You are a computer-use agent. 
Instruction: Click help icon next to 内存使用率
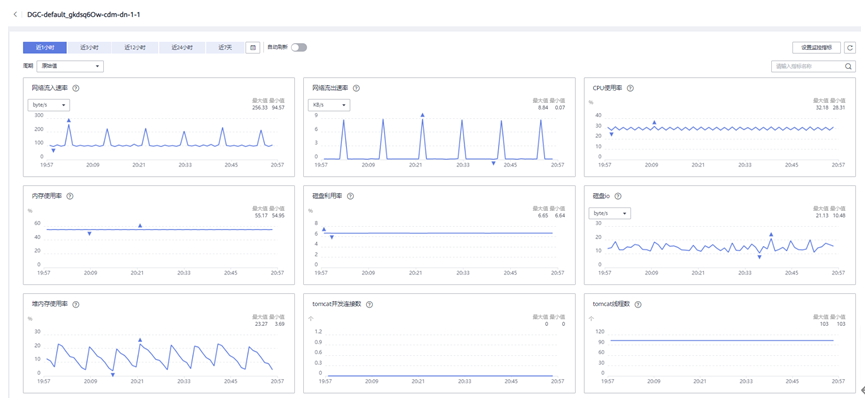[x=69, y=196]
